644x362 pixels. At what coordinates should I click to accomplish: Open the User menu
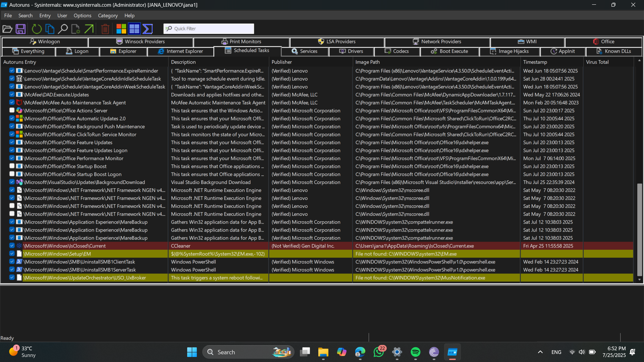click(x=62, y=15)
